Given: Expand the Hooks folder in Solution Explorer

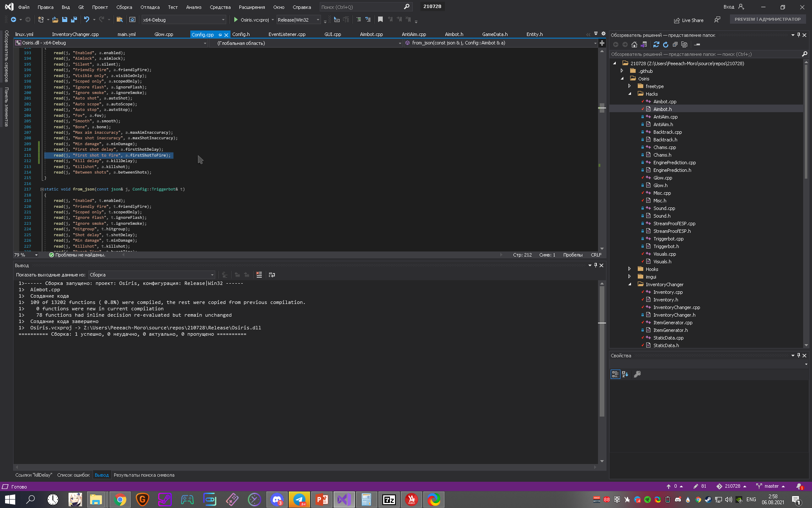Looking at the screenshot, I should click(629, 269).
